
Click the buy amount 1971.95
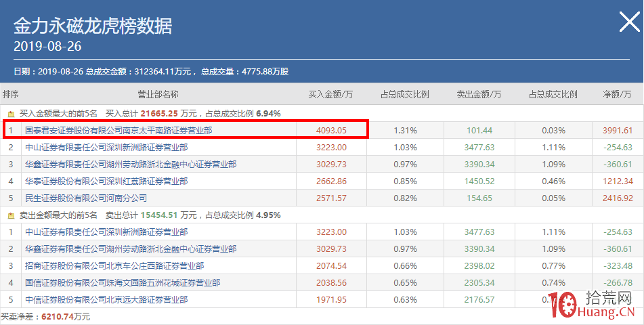331,299
